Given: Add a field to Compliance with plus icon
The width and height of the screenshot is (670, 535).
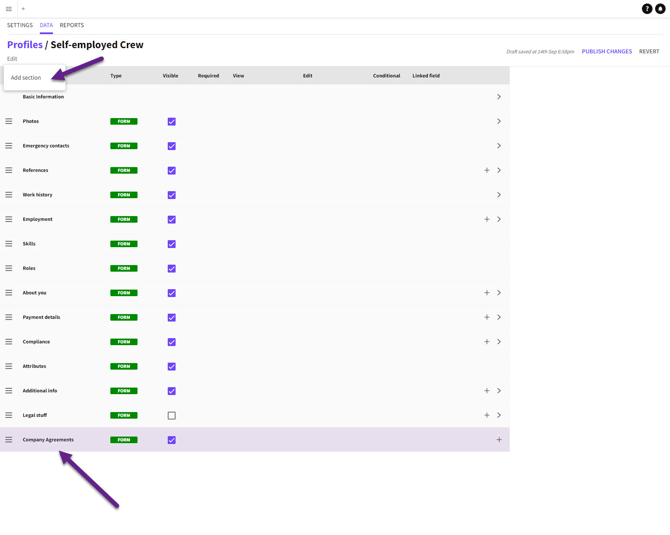Looking at the screenshot, I should coord(487,342).
